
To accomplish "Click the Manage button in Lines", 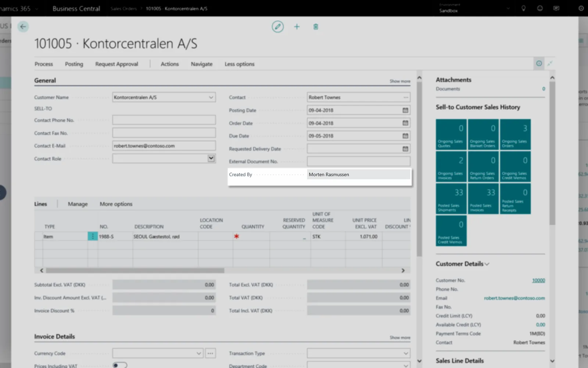I will [78, 204].
